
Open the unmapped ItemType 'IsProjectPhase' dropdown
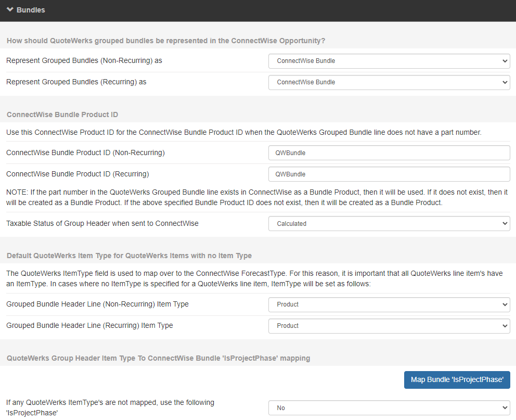(389, 408)
